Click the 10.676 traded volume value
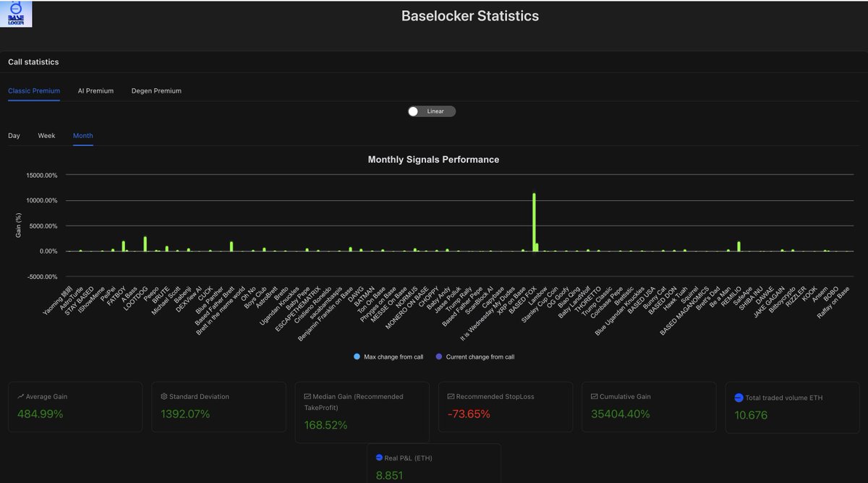The image size is (868, 483). (x=751, y=415)
